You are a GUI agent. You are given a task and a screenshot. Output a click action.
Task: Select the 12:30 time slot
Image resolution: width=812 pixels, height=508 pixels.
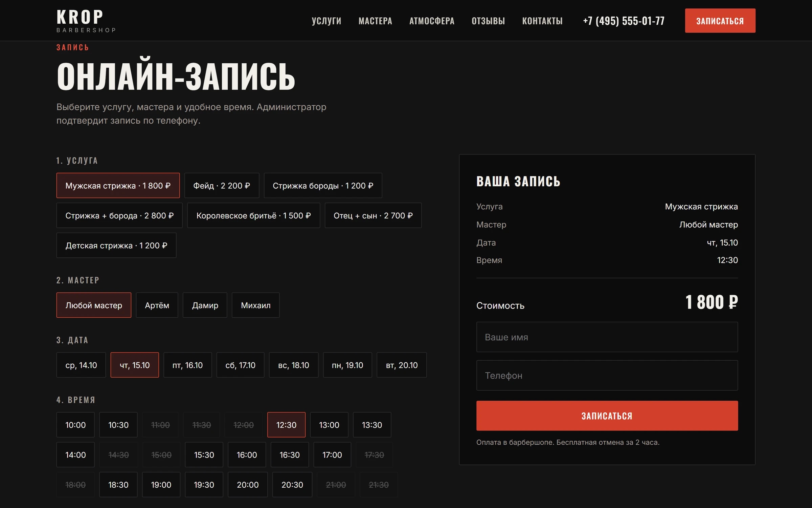tap(286, 425)
